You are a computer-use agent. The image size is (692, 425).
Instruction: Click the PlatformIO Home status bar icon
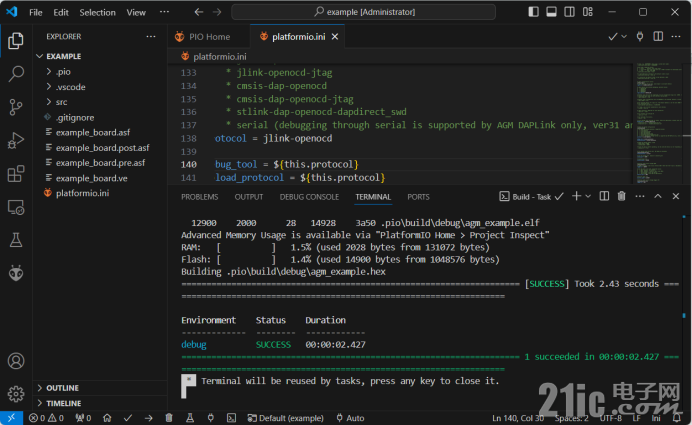107,418
